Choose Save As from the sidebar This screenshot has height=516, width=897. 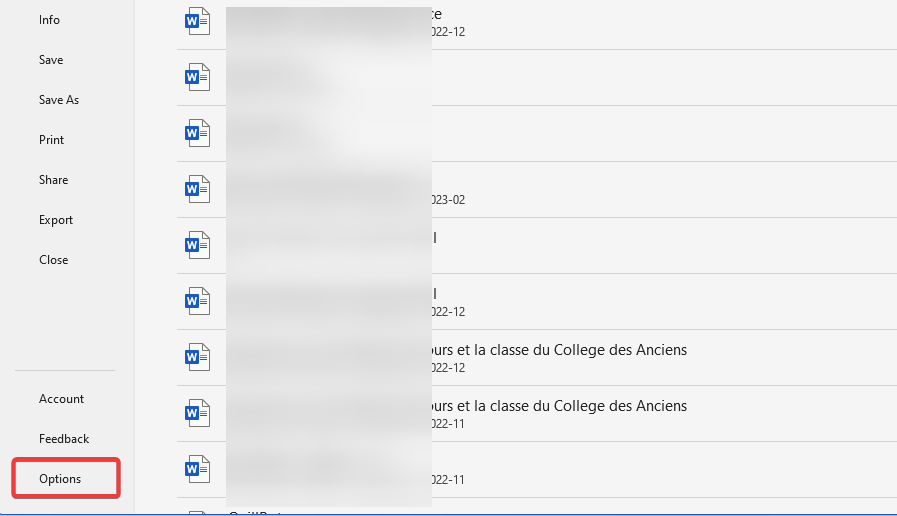[59, 100]
